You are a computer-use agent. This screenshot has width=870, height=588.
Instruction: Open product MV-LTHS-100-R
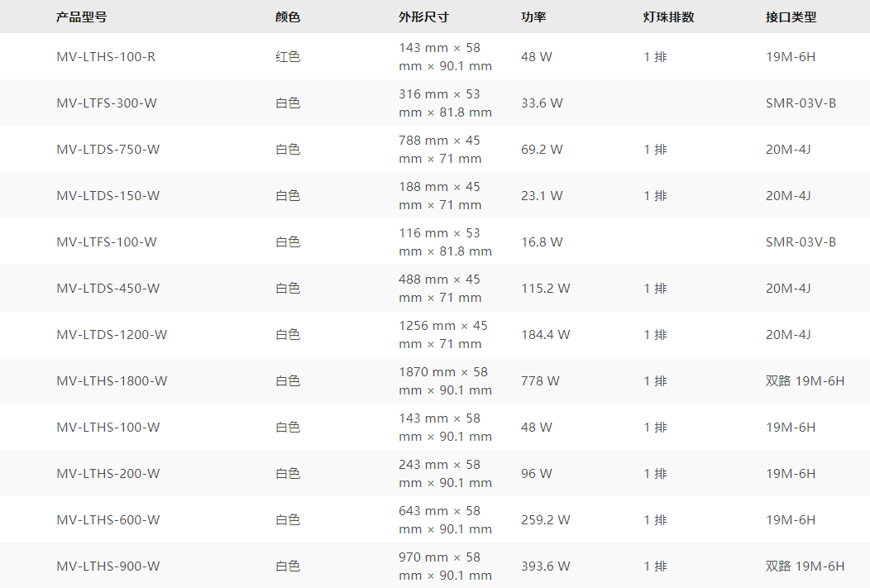106,57
